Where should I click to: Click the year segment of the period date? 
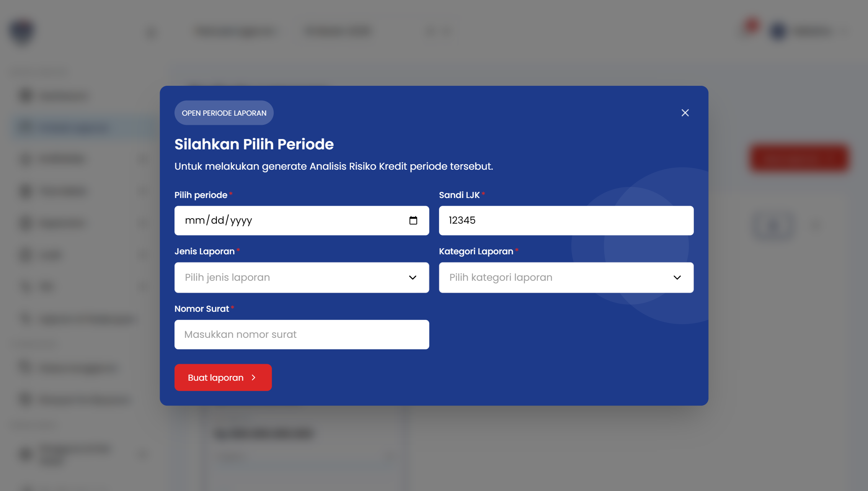[241, 221]
